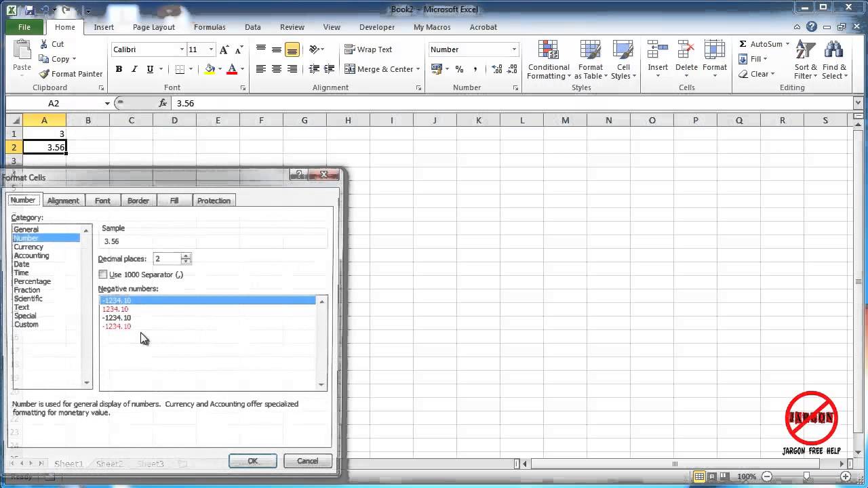This screenshot has width=868, height=488.
Task: Open Format as Table gallery
Action: click(x=590, y=60)
